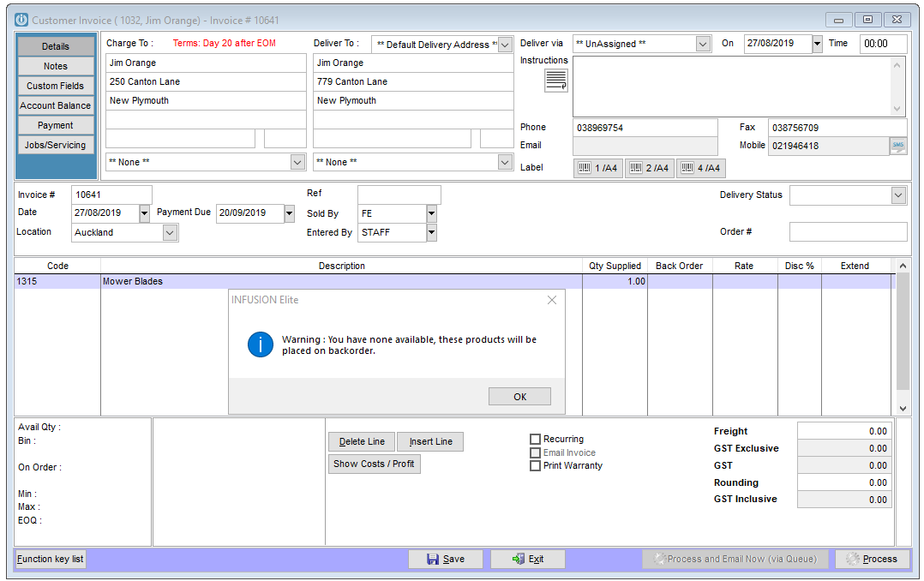Viewport: 924px width, 581px height.
Task: Click the Process gear icon
Action: (853, 558)
